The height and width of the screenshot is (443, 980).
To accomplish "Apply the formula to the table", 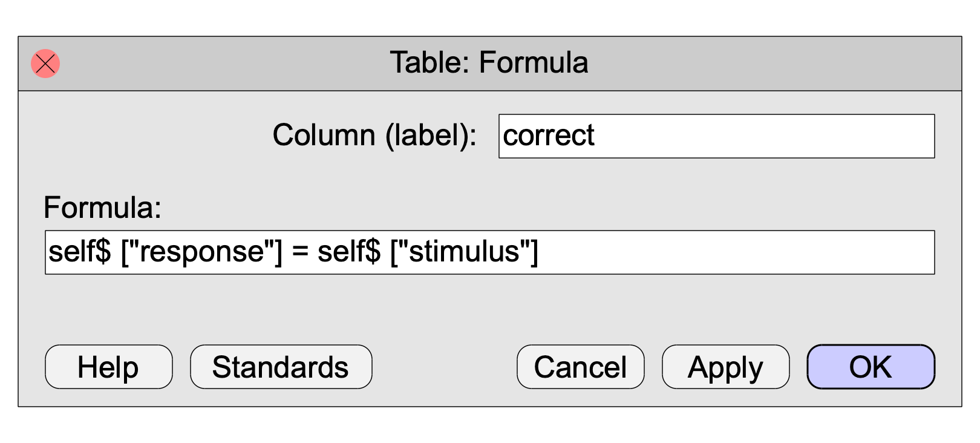I will coord(725,367).
